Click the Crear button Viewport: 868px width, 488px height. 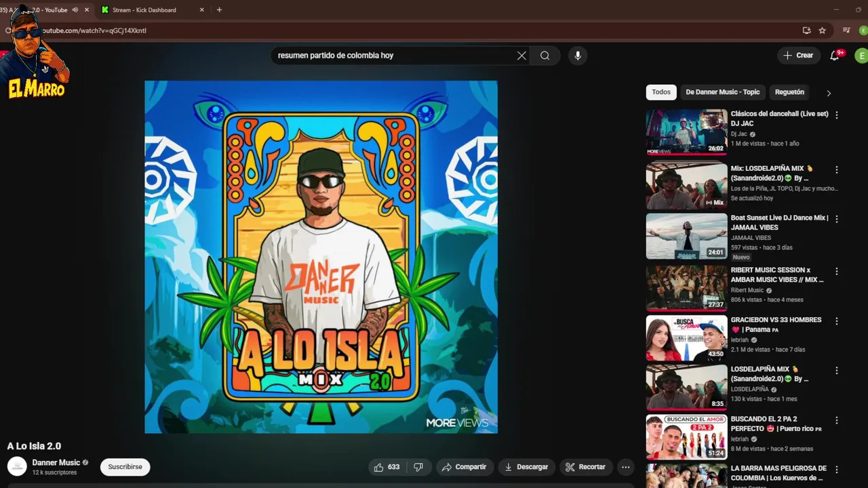tap(798, 56)
